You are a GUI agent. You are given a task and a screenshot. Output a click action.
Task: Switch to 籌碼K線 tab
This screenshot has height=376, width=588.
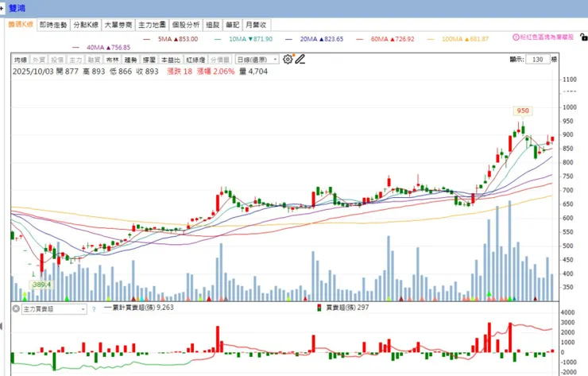coord(21,25)
